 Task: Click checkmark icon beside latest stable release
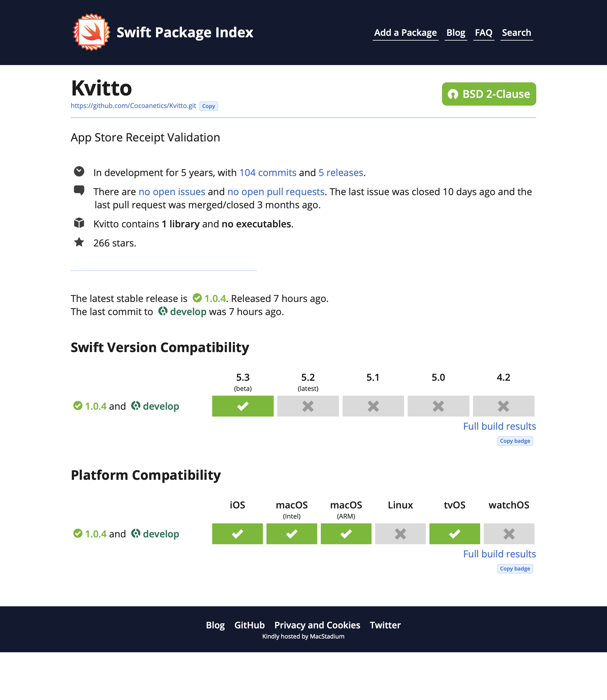(197, 298)
